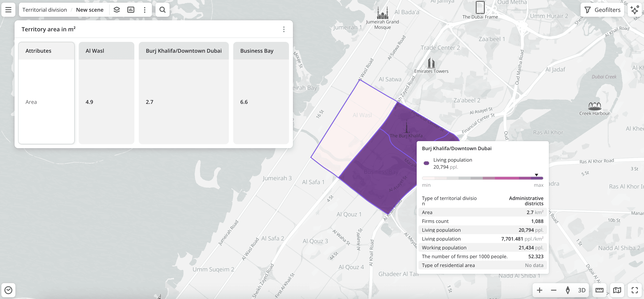
Task: Open the Geofilters panel
Action: pos(603,10)
